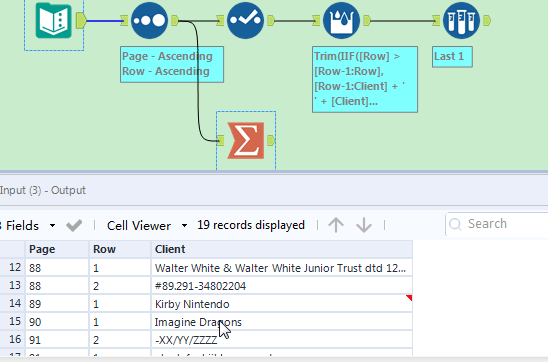
Task: Select the Select tool with checkmark
Action: click(x=245, y=20)
